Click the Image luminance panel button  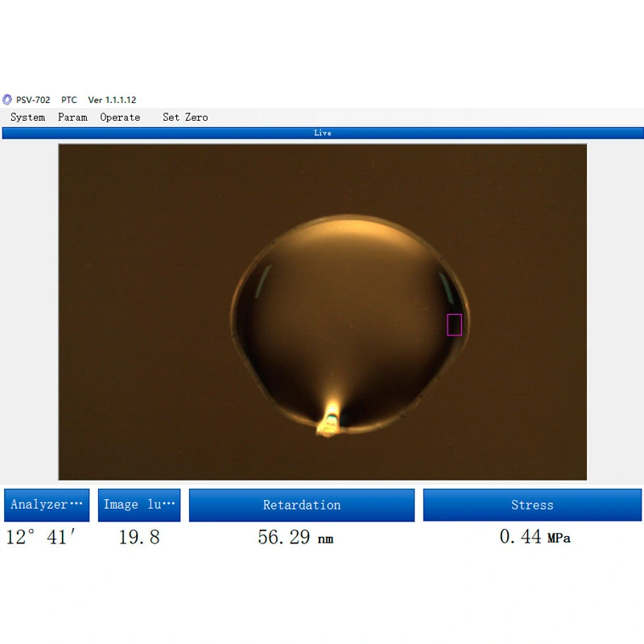pos(138,505)
